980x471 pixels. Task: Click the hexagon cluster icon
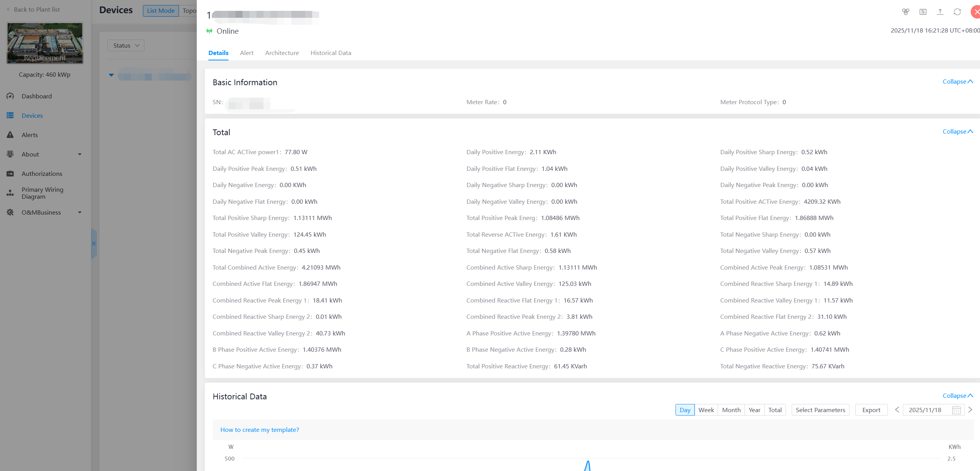(906, 12)
